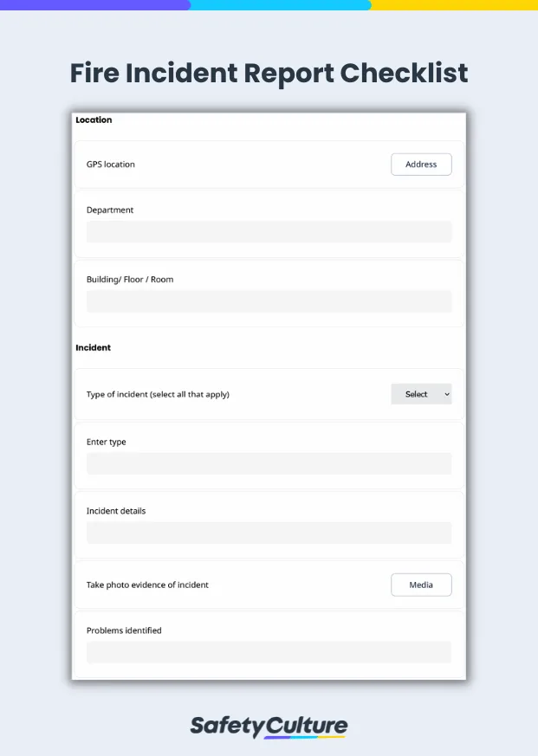Click the Fire Incident Report Checklist title
The image size is (538, 756).
point(269,74)
